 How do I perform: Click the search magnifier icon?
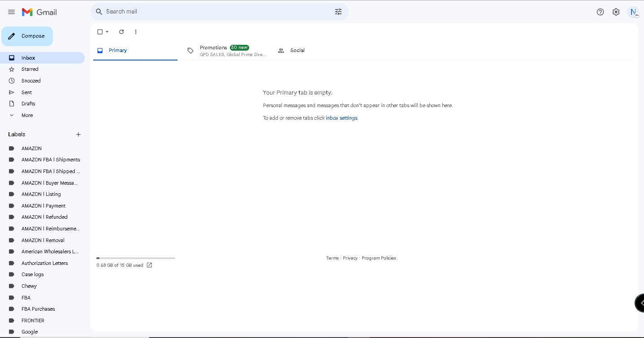[99, 12]
